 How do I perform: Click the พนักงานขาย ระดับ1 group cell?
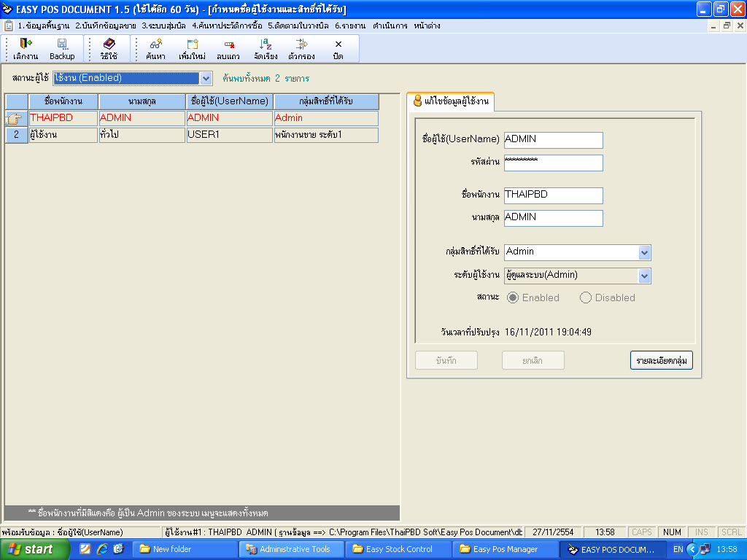(x=326, y=135)
